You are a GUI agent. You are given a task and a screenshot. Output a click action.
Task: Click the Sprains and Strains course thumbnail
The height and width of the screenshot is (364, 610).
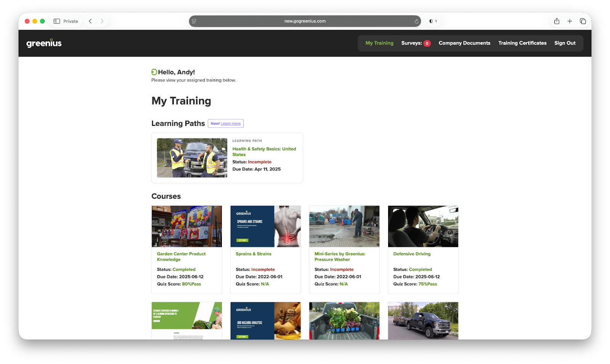[266, 226]
